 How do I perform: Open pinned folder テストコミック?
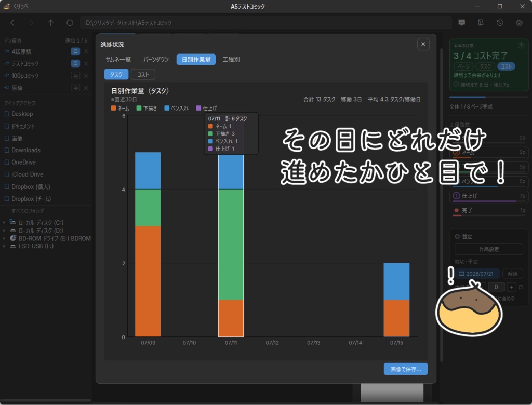(25, 64)
